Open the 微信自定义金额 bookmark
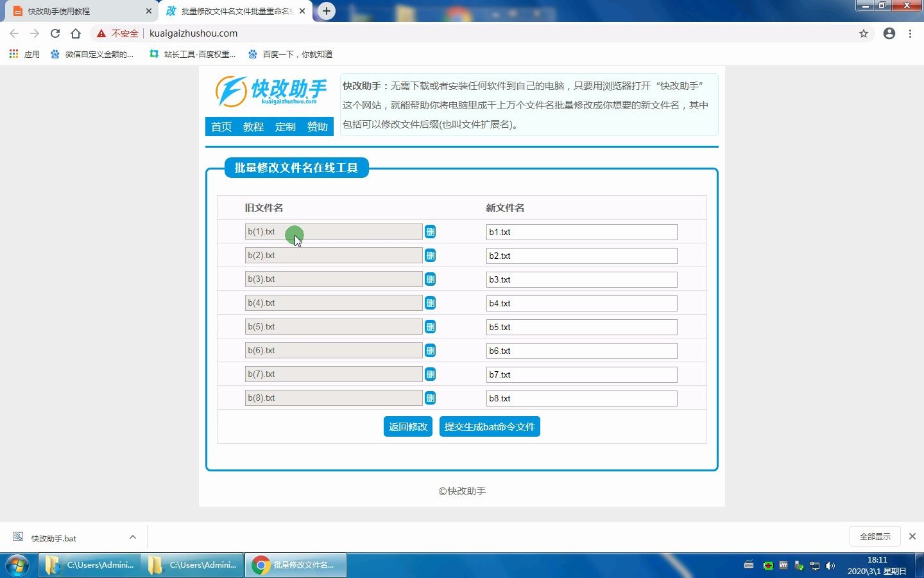The height and width of the screenshot is (578, 924). (x=92, y=54)
